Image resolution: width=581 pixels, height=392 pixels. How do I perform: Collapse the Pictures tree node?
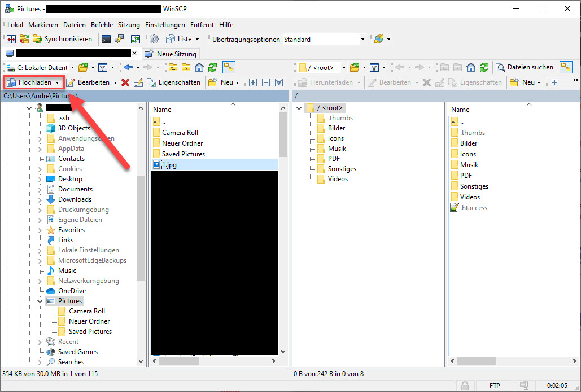[x=40, y=301]
